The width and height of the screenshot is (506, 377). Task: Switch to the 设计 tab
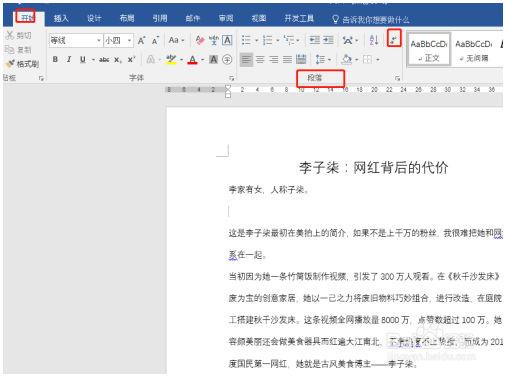pyautogui.click(x=94, y=18)
